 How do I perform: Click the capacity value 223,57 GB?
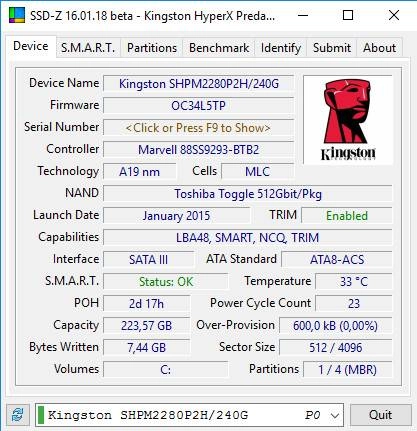(x=146, y=326)
